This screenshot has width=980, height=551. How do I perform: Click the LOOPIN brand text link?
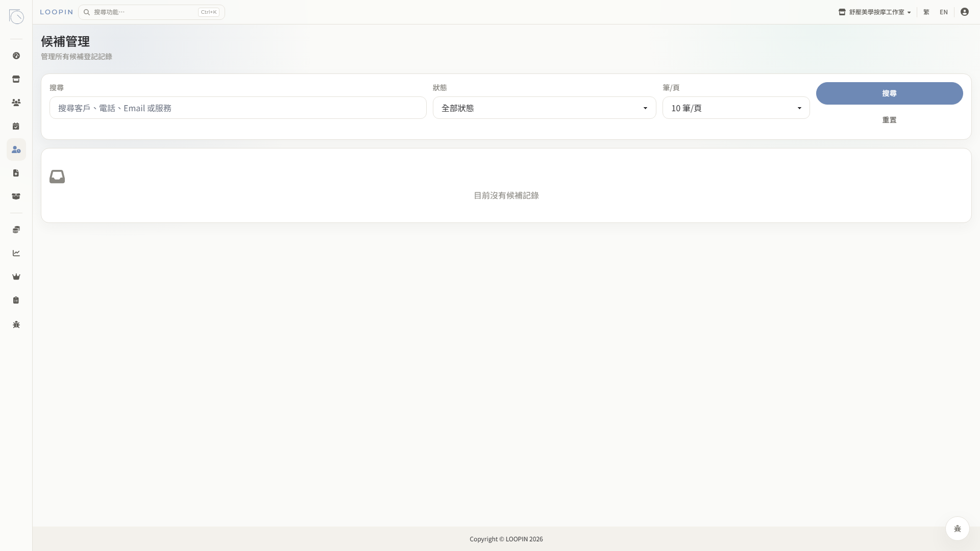[x=57, y=12]
